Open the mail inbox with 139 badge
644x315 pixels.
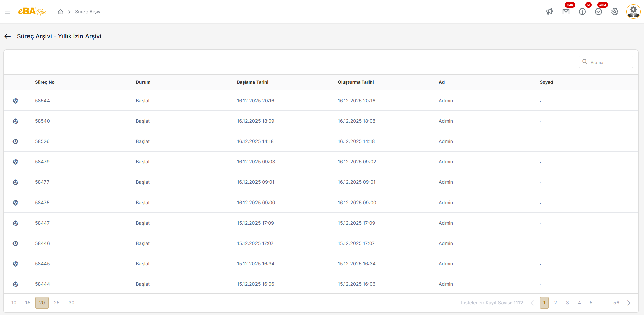(566, 12)
